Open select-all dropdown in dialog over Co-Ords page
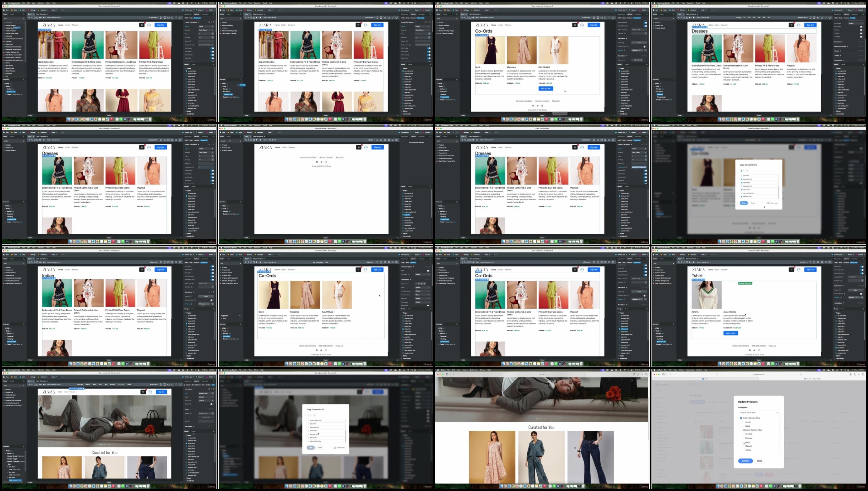868x491 pixels. [x=742, y=171]
